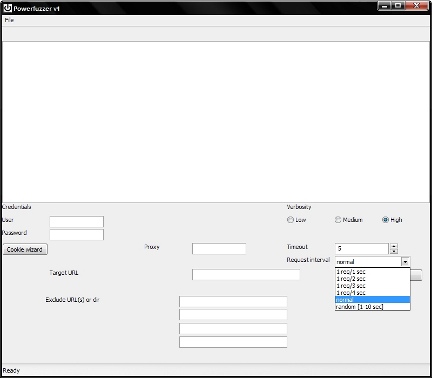Click the third Exclude URL(s) field

[233, 329]
